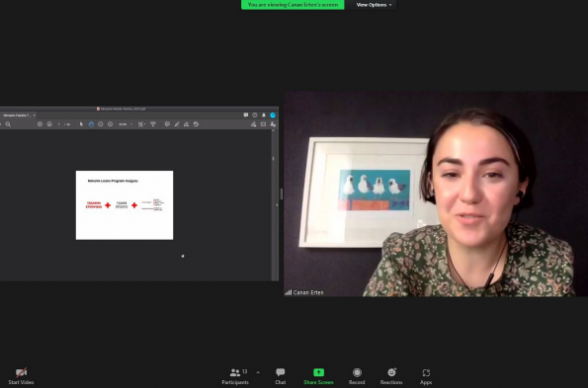The image size is (588, 388).
Task: Click the previous page up-arrow icon
Action: pos(40,124)
